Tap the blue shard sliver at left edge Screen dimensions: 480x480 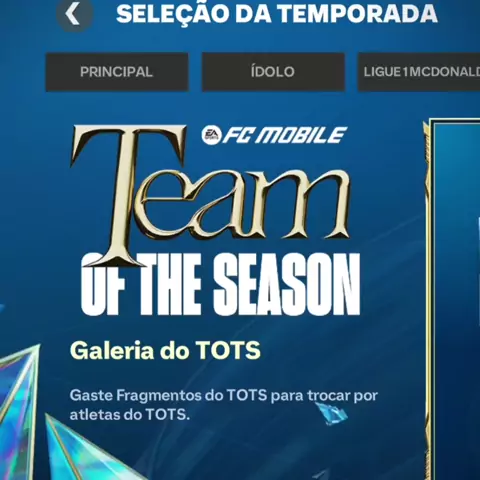(2, 309)
